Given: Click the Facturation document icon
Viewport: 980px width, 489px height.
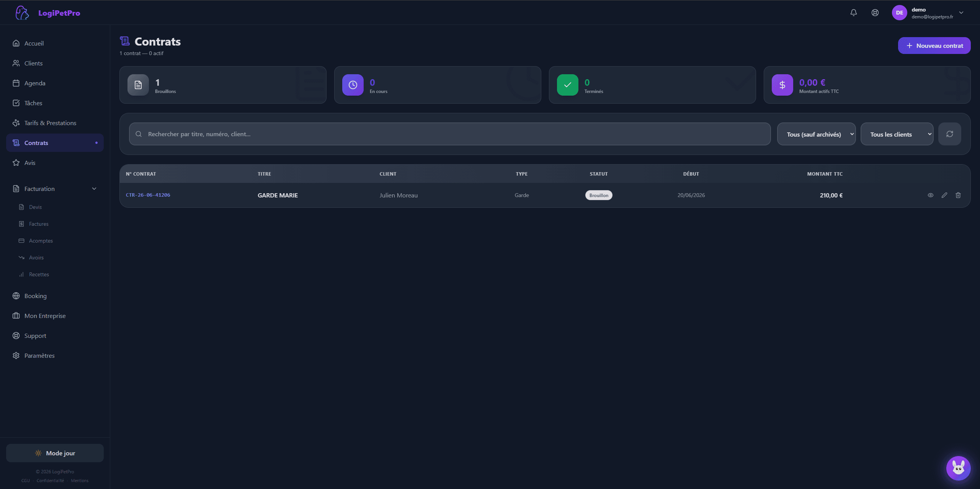Looking at the screenshot, I should (x=16, y=189).
